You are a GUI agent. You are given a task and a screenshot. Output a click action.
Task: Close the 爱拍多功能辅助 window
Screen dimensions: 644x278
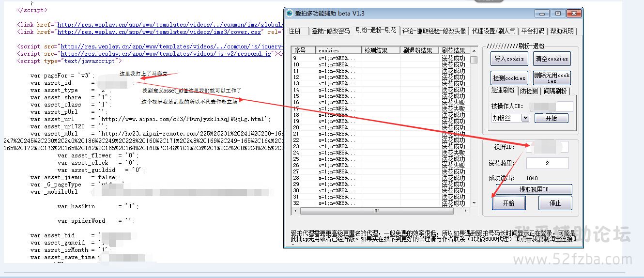573,13
